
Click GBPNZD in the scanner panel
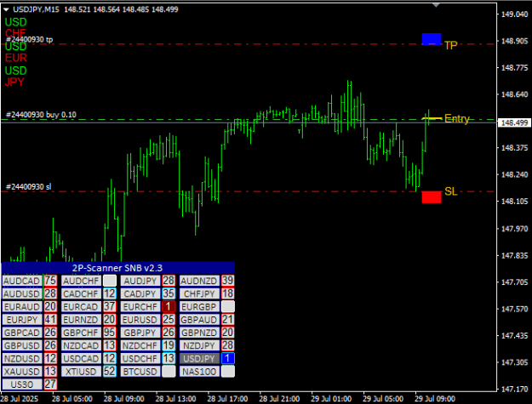pyautogui.click(x=199, y=333)
